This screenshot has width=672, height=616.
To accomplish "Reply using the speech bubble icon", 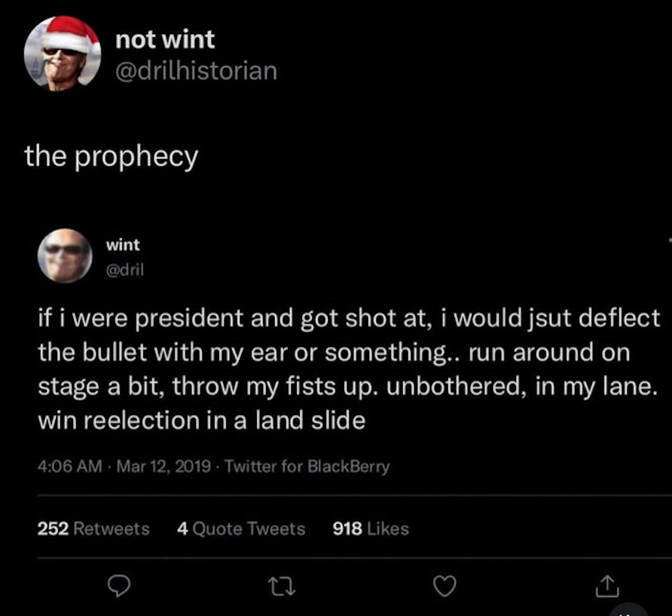I will point(120,586).
